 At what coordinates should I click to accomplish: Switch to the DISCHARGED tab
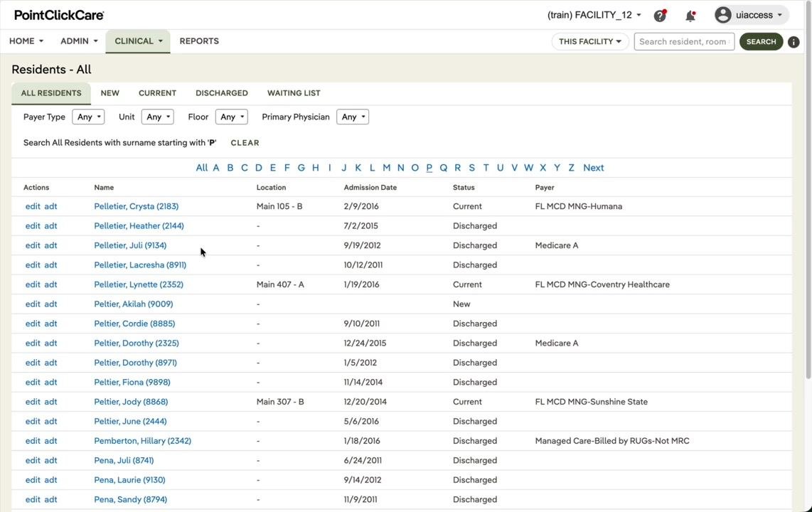[x=222, y=93]
